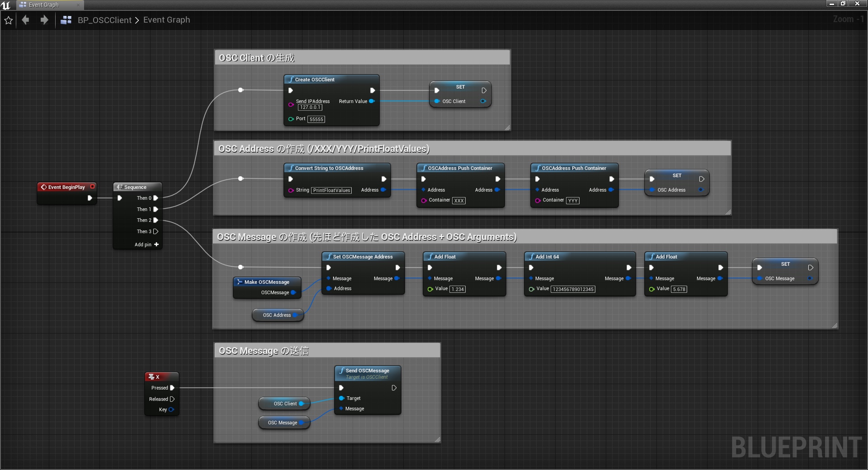868x470 pixels.
Task: Click Key output pin on X node
Action: coord(171,409)
